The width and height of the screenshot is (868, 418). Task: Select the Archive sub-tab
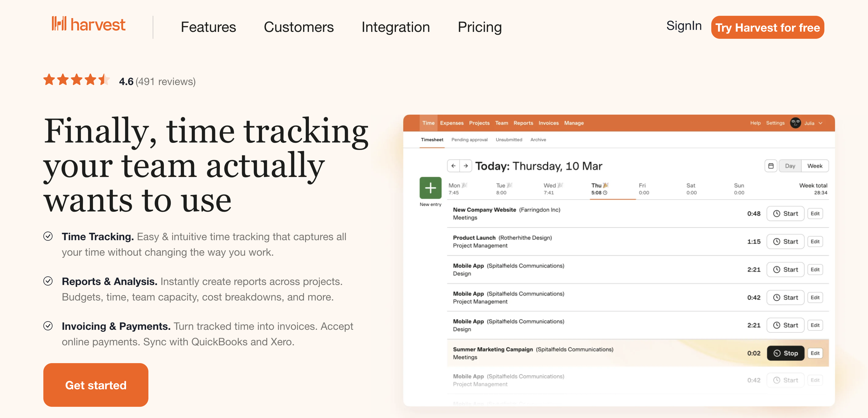pos(538,140)
